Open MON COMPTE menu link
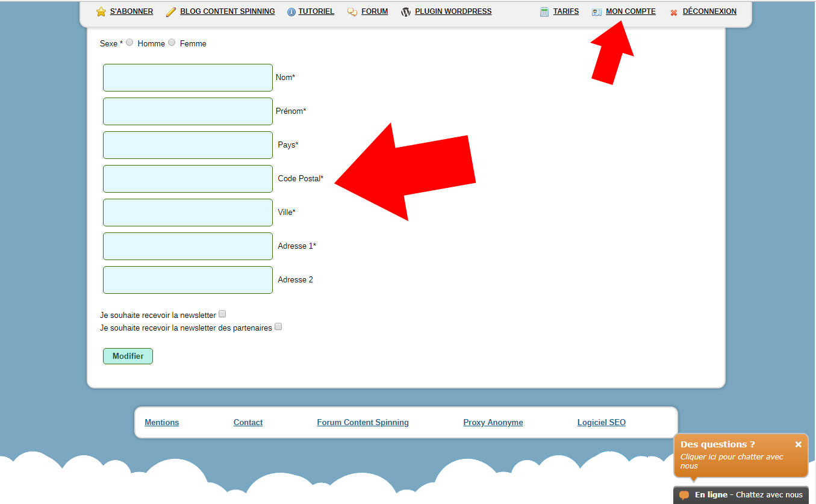 631,11
